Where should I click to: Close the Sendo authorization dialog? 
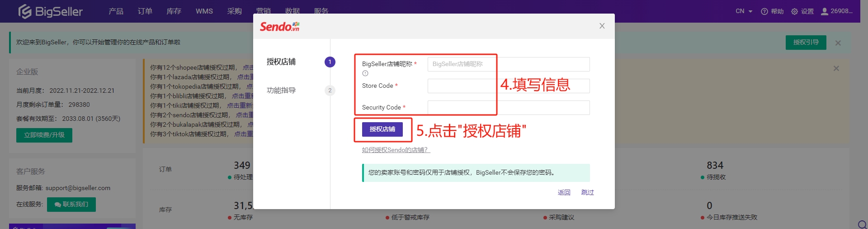click(602, 26)
